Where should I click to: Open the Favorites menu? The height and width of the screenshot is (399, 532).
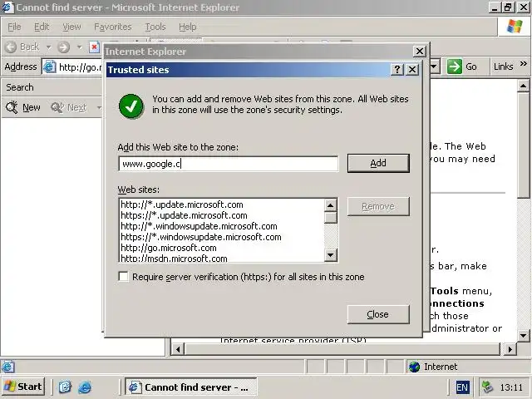pyautogui.click(x=113, y=27)
